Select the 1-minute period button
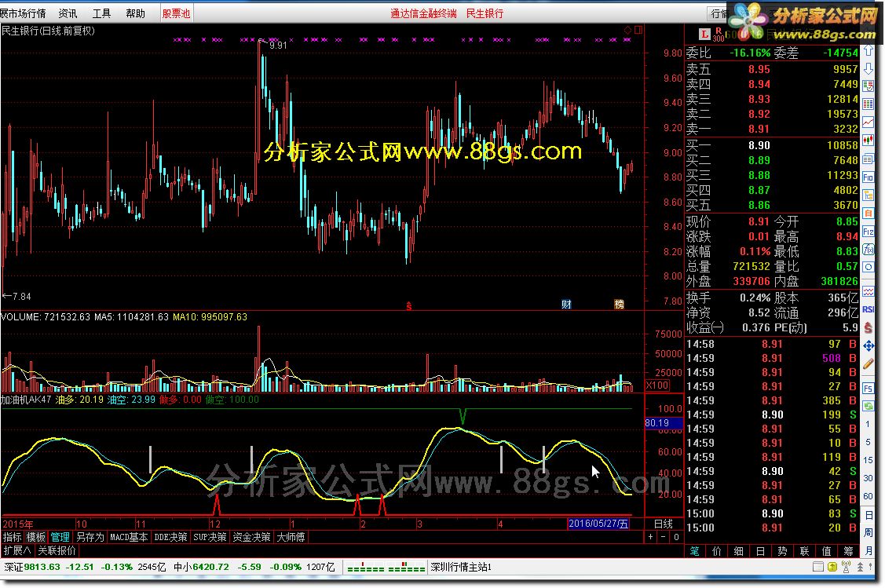This screenshot has height=588, width=885. pyautogui.click(x=868, y=425)
